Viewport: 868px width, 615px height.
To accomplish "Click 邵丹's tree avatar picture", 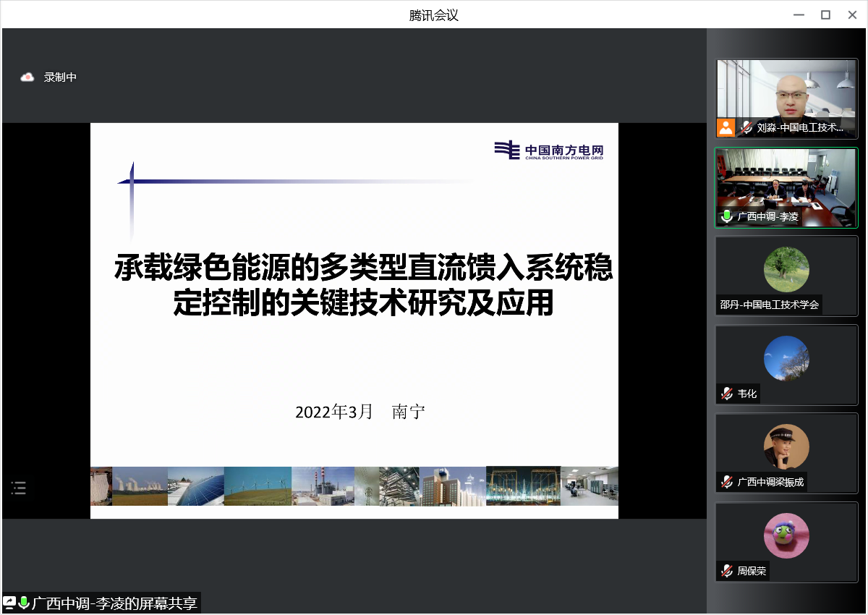I will pos(786,270).
